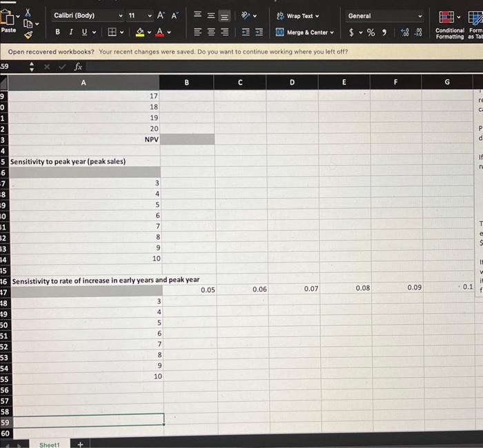Screen dimensions: 483x448
Task: Increase font size with large A icon
Action: [161, 15]
